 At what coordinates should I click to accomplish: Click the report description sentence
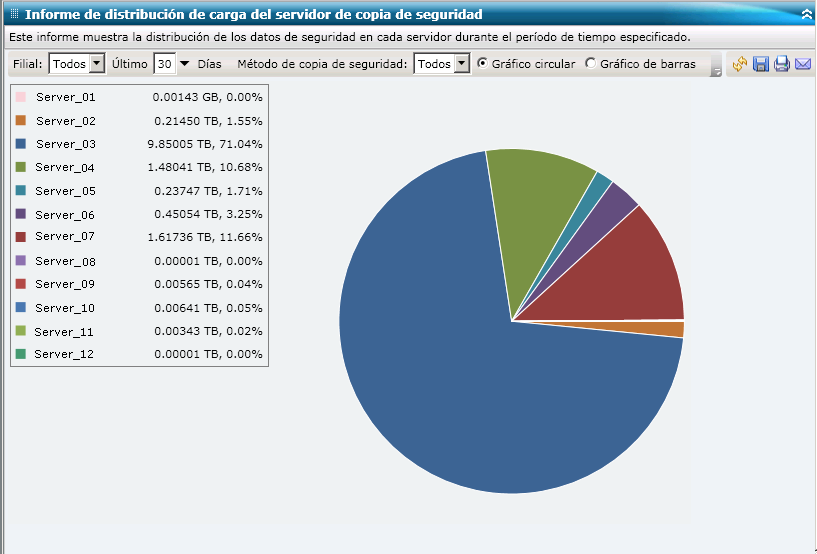coord(350,38)
